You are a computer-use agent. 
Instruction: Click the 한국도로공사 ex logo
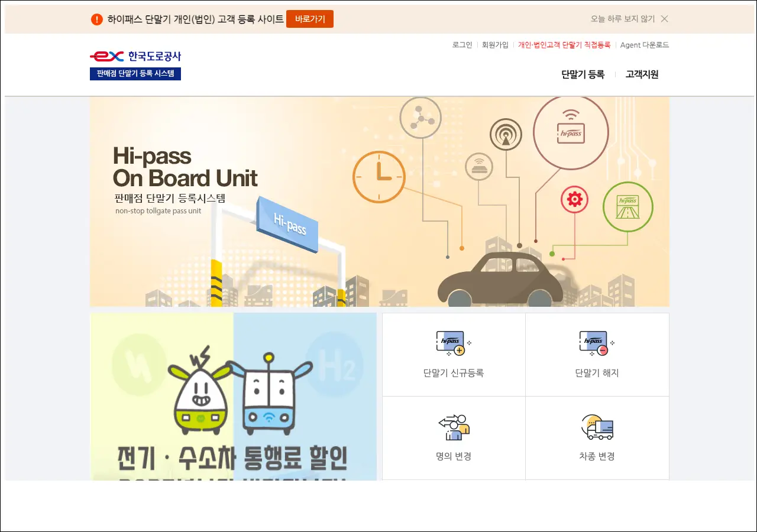coord(135,56)
